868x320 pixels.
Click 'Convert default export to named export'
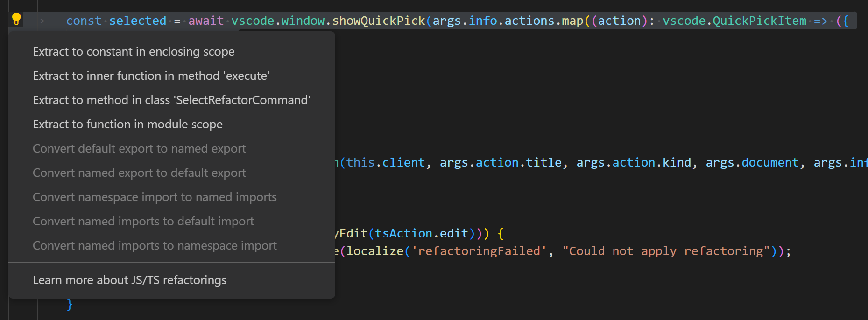click(139, 149)
